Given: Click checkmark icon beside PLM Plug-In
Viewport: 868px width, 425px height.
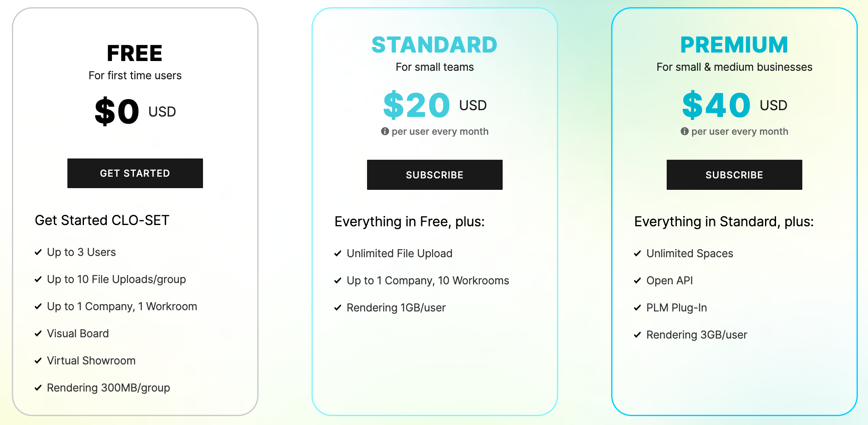Looking at the screenshot, I should click(637, 308).
